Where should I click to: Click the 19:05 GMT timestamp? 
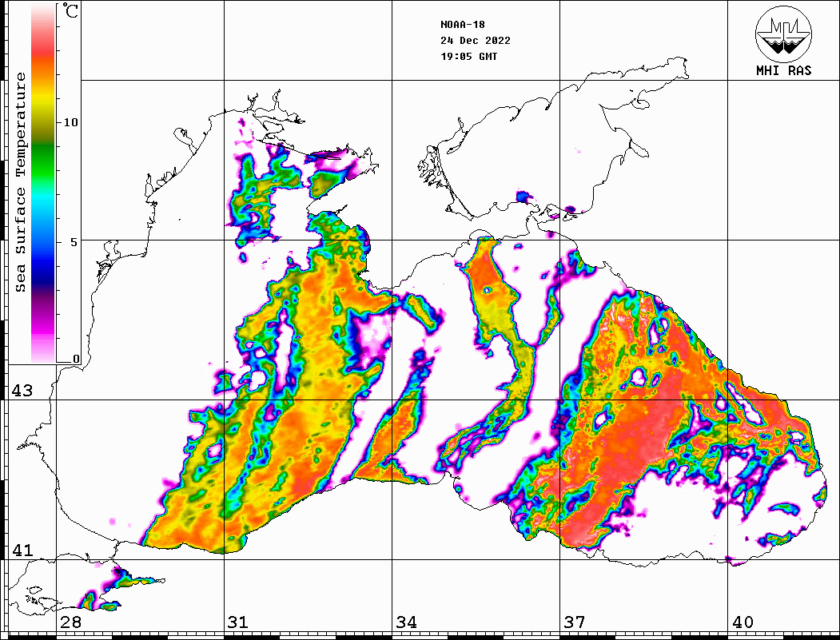(x=468, y=57)
